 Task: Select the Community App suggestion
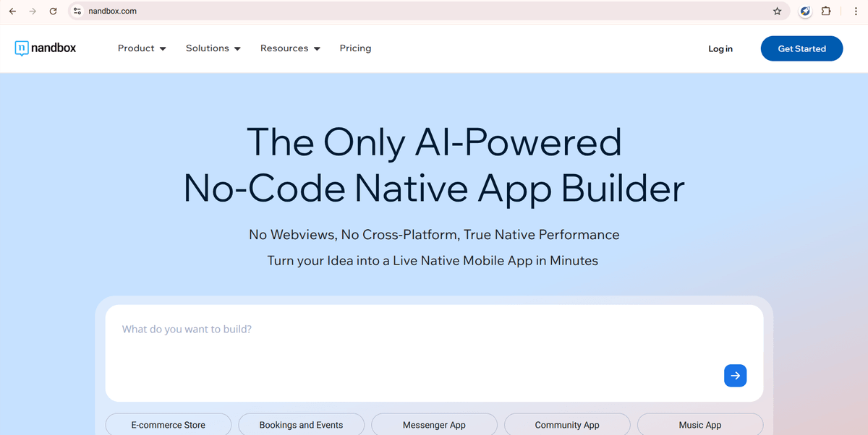[x=567, y=424]
